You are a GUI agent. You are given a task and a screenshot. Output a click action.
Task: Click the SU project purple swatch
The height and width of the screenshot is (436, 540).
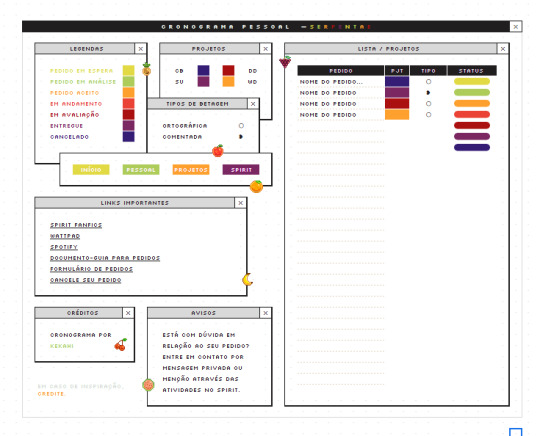pyautogui.click(x=204, y=82)
